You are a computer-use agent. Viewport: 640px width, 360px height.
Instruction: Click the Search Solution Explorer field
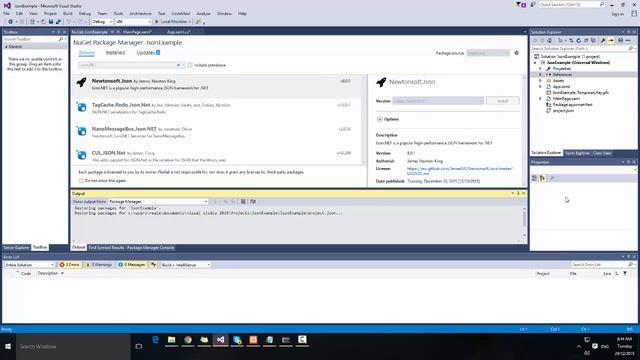582,49
